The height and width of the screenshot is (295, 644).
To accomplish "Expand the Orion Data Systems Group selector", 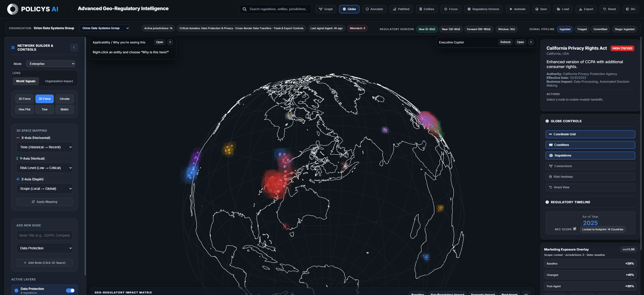I will 104,28.
